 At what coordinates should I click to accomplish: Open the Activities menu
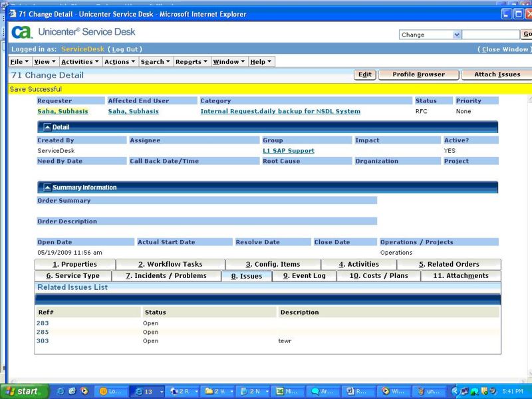click(79, 61)
